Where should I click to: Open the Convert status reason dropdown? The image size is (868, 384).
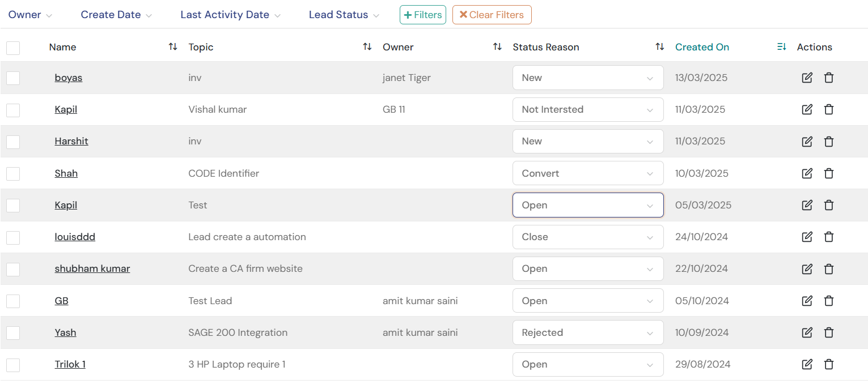tap(587, 173)
